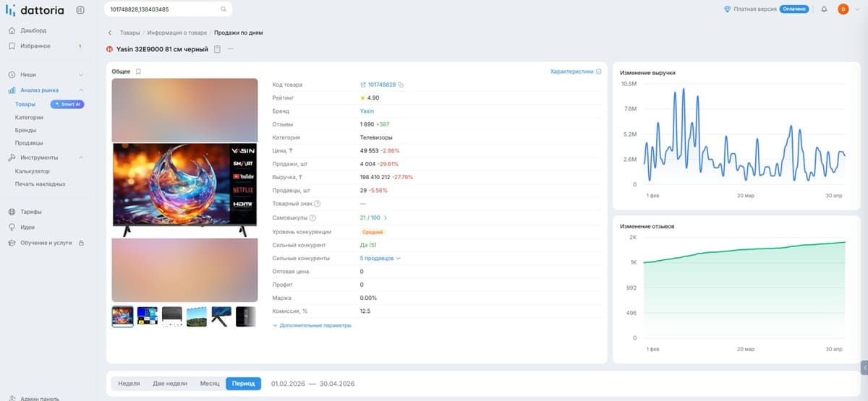Select the Период tab

coord(243,384)
